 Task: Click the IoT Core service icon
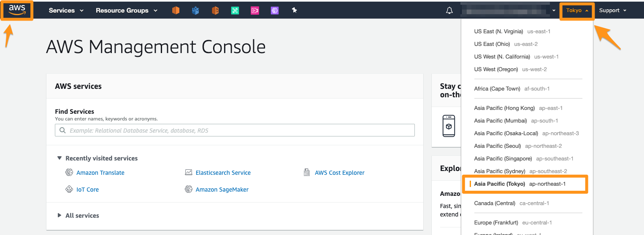click(x=69, y=190)
